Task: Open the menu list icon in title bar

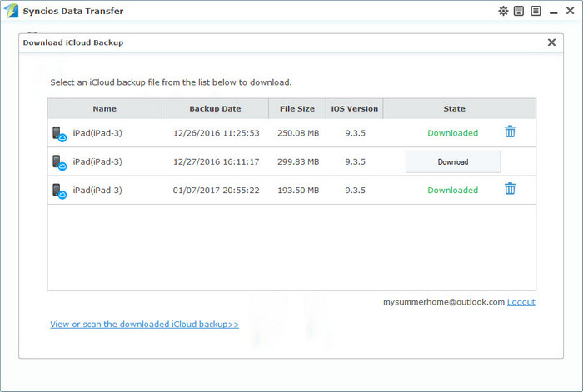Action: [x=536, y=11]
